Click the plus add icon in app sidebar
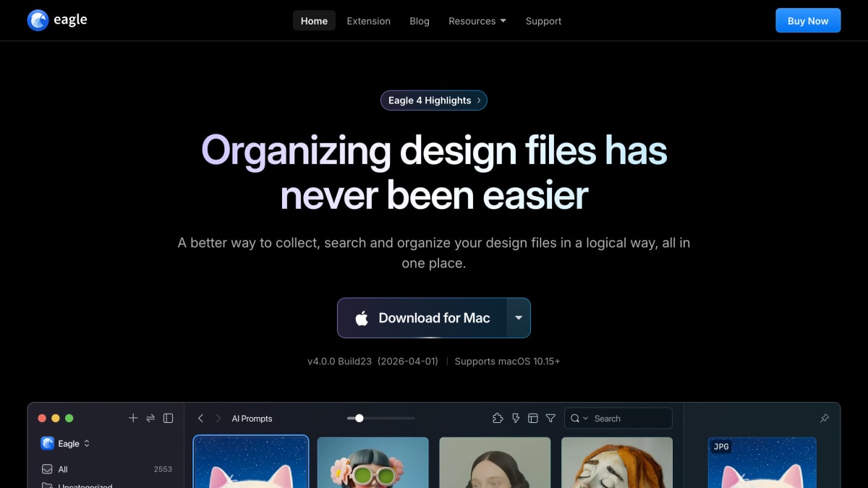Screen dimensions: 868x488 [133, 418]
